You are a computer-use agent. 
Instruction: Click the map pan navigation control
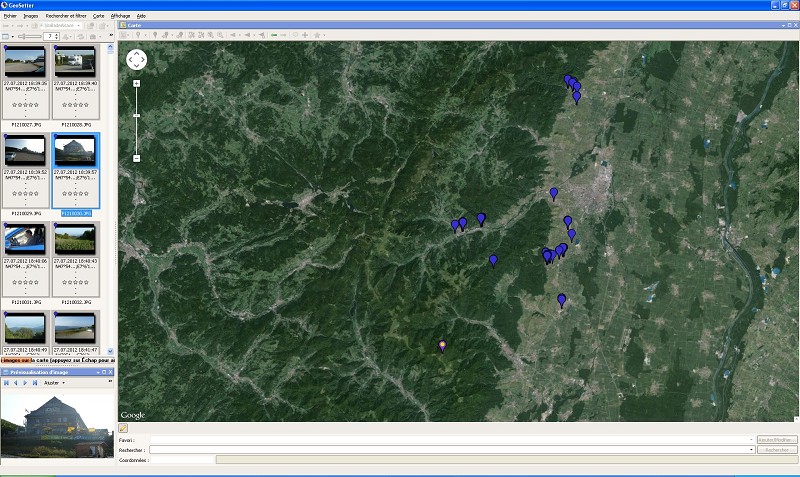tap(137, 60)
